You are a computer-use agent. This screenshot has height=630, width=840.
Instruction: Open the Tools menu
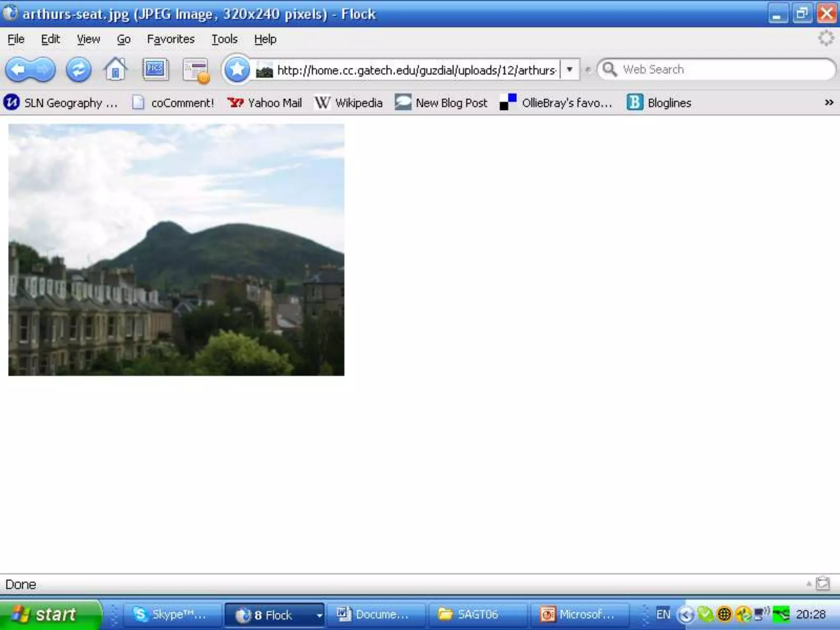coord(224,39)
